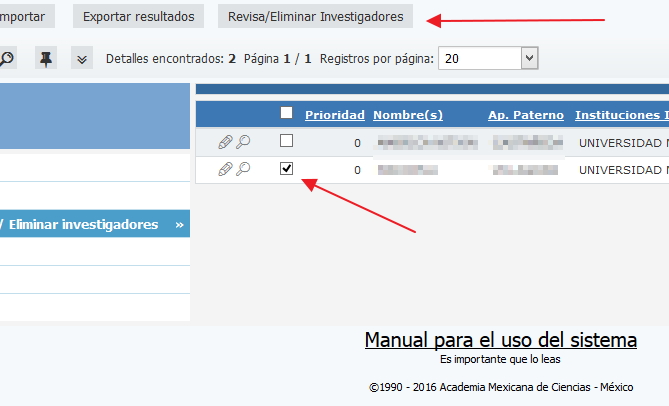Check the first row's checkbox
Viewport: 669px width, 406px height.
point(287,141)
